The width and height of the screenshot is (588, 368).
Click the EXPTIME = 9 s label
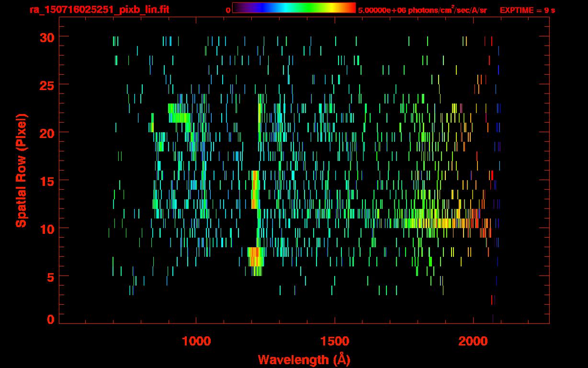coord(527,10)
